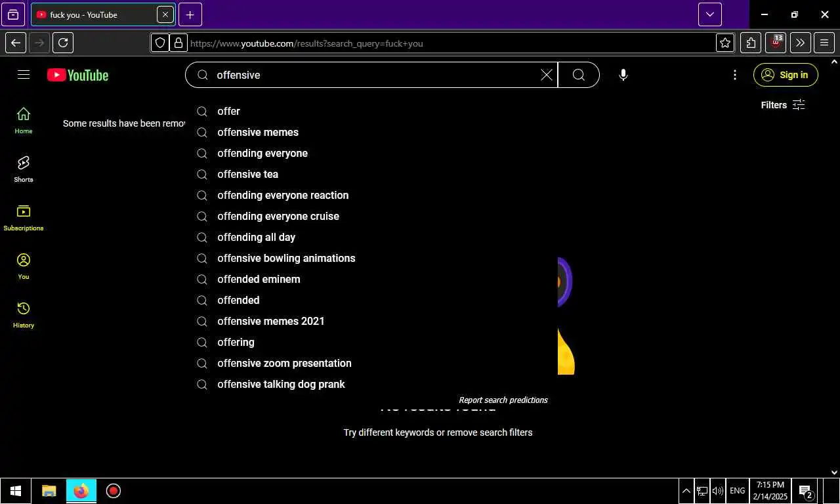Select the plain 'offended' suggestion
The image size is (840, 504).
tap(371, 301)
